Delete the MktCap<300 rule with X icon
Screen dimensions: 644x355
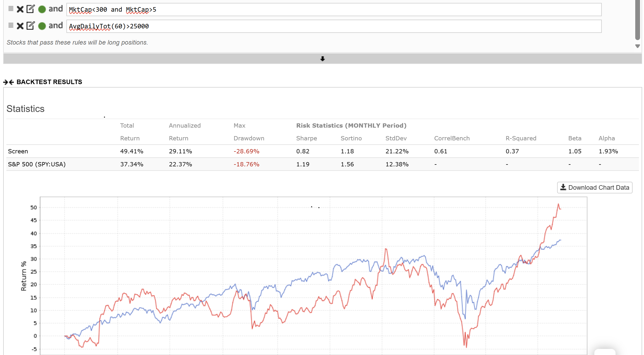point(20,10)
